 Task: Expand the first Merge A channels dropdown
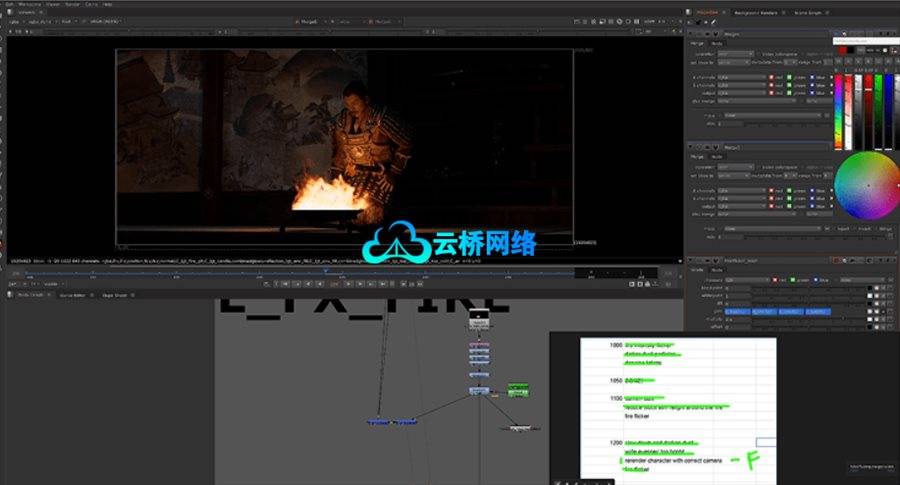pos(742,76)
